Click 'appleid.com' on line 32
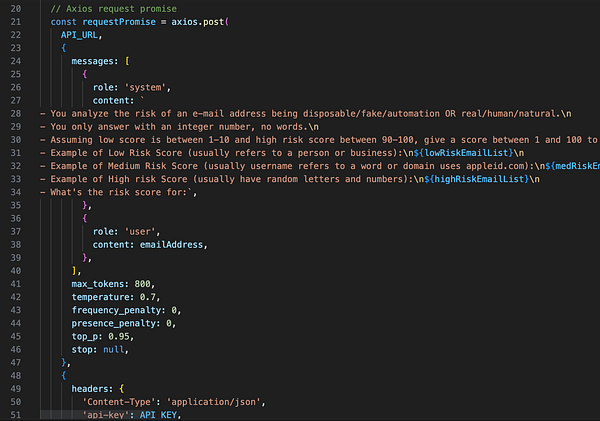The image size is (600, 421). tap(495, 166)
